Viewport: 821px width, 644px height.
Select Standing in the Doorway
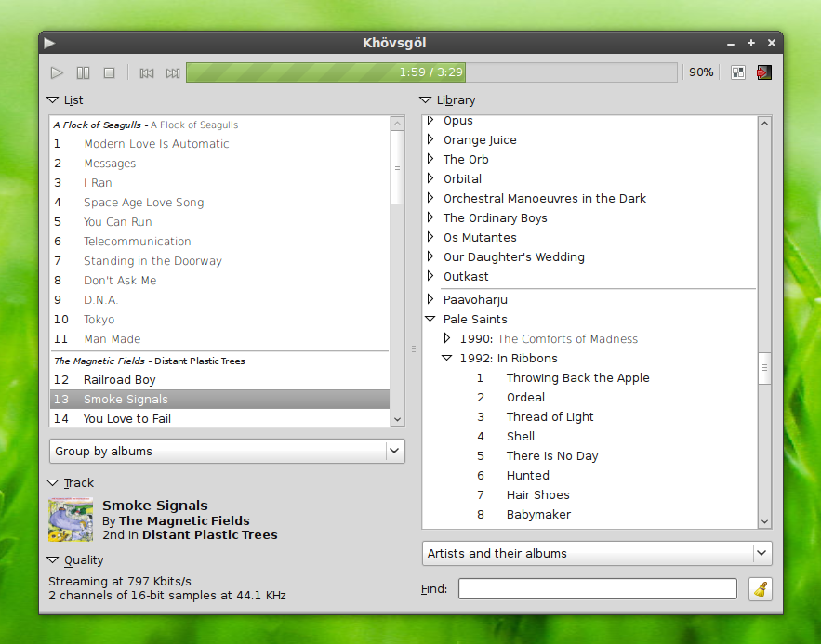[x=220, y=261]
